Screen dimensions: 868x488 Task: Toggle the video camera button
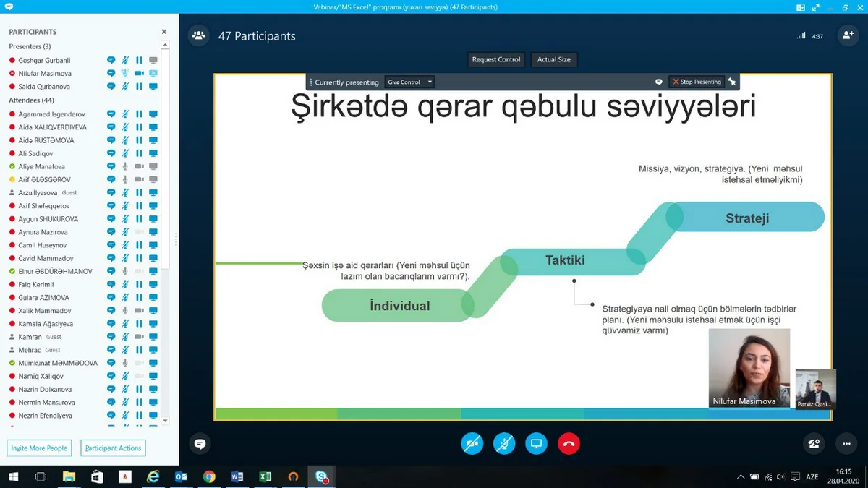(472, 444)
